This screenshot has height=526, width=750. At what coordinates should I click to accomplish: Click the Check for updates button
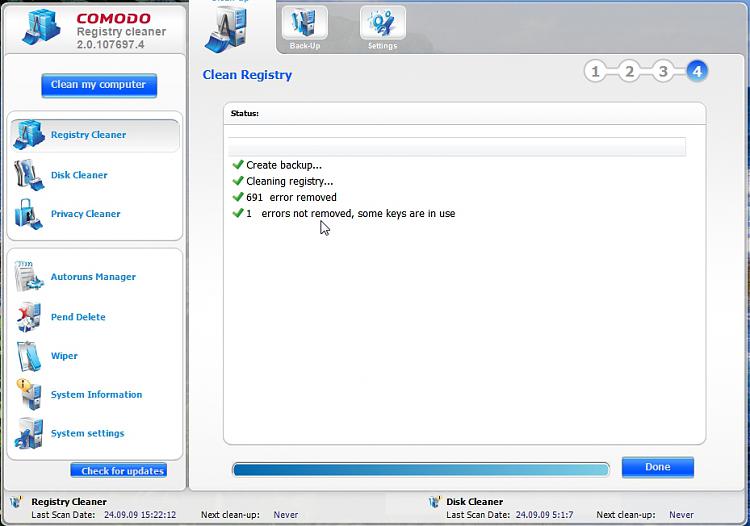click(119, 471)
